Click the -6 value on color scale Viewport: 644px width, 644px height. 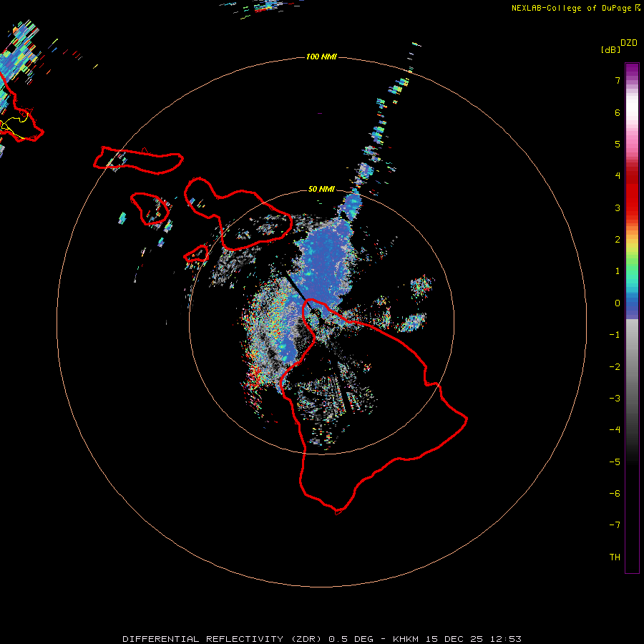coord(615,494)
